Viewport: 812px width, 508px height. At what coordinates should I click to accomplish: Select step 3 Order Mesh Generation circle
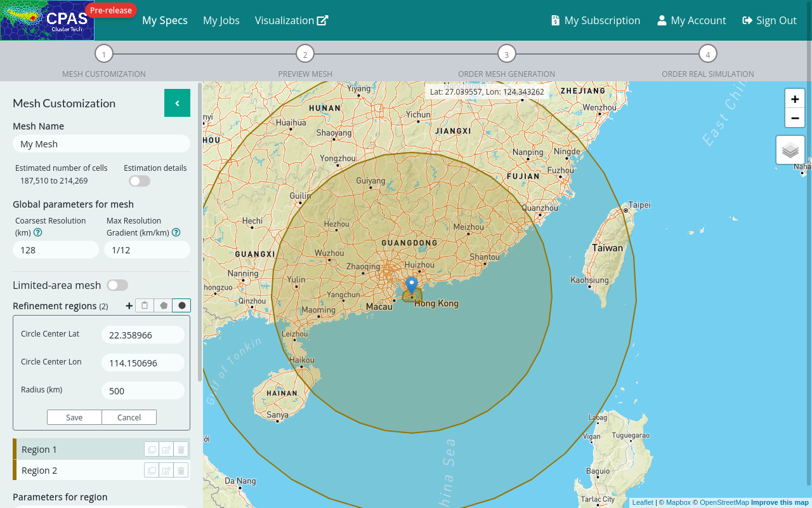coord(506,54)
